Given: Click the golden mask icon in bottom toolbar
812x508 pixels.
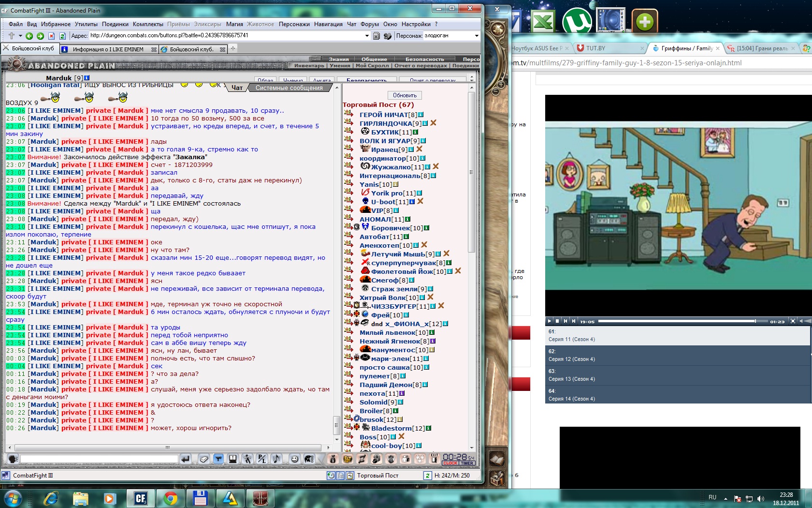Looking at the screenshot, I should point(347,459).
